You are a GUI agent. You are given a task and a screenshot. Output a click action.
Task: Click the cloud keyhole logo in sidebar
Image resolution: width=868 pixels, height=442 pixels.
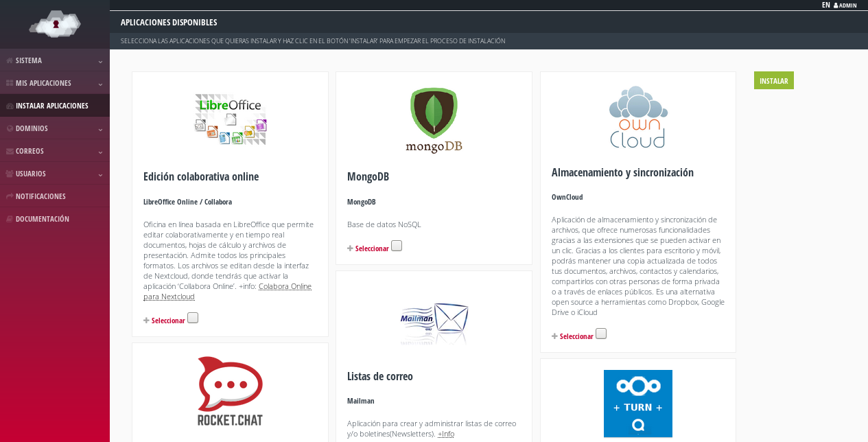[x=55, y=24]
